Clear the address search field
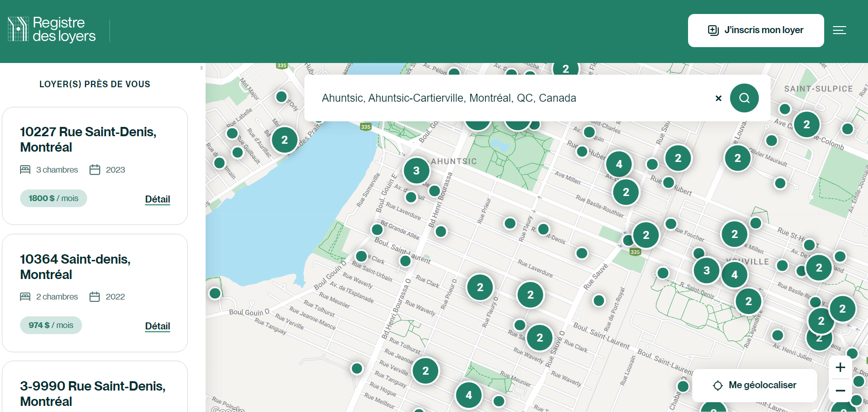Viewport: 868px width, 412px height. pyautogui.click(x=718, y=98)
